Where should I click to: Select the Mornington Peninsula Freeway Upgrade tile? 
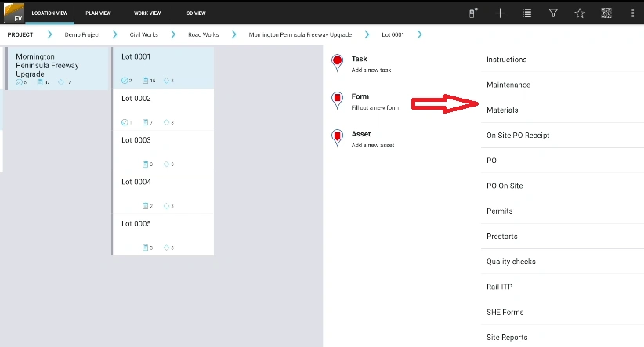pos(57,69)
